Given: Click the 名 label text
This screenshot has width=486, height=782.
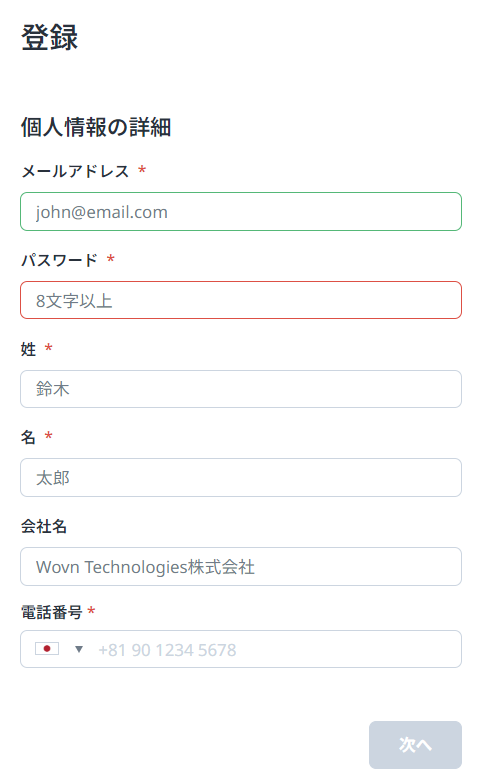Looking at the screenshot, I should tap(28, 437).
